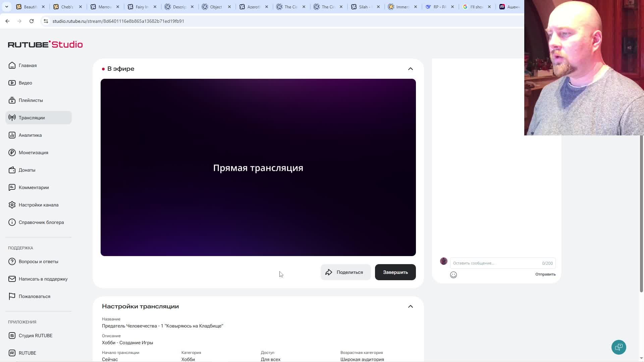Click the Поделиться share button
644x362 pixels.
pyautogui.click(x=345, y=272)
